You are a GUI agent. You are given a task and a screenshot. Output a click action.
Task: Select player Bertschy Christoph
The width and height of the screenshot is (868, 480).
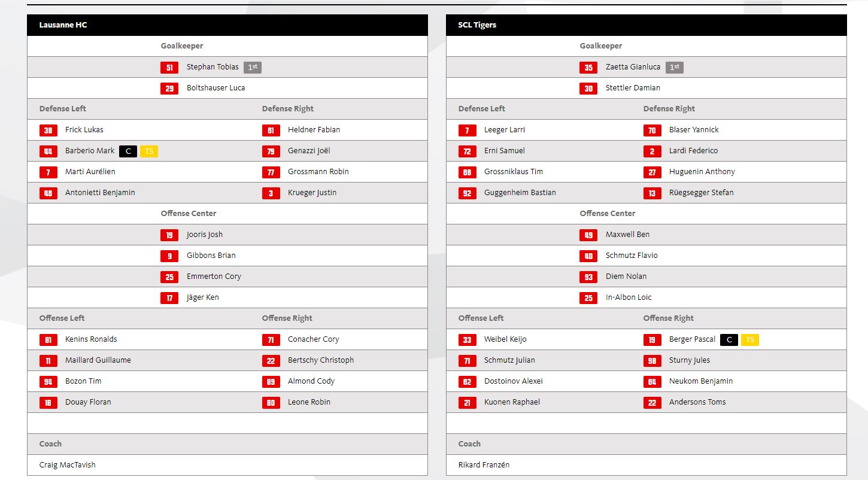(321, 360)
